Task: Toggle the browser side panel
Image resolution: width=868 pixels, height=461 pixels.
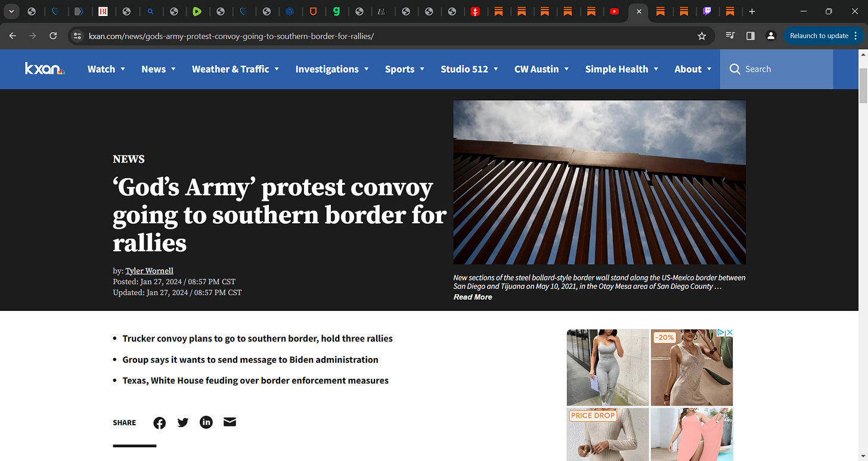Action: click(751, 36)
